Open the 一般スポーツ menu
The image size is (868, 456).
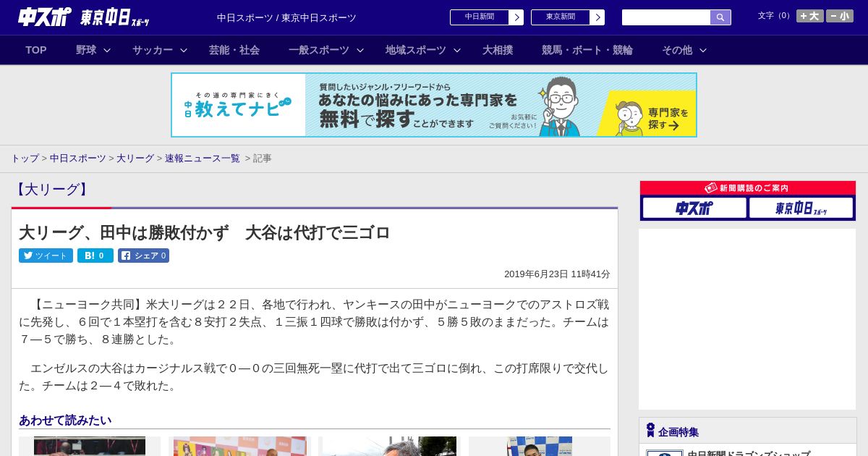point(319,50)
